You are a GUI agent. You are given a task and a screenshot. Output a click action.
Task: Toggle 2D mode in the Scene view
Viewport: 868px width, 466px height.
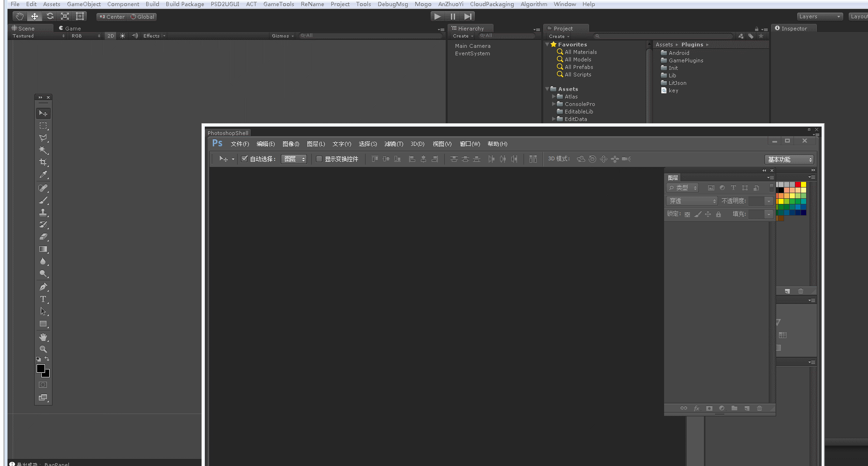(111, 36)
